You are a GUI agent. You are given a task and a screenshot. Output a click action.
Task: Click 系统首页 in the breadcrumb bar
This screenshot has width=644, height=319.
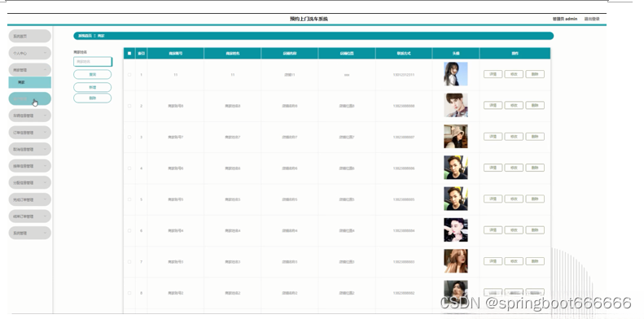(x=85, y=36)
